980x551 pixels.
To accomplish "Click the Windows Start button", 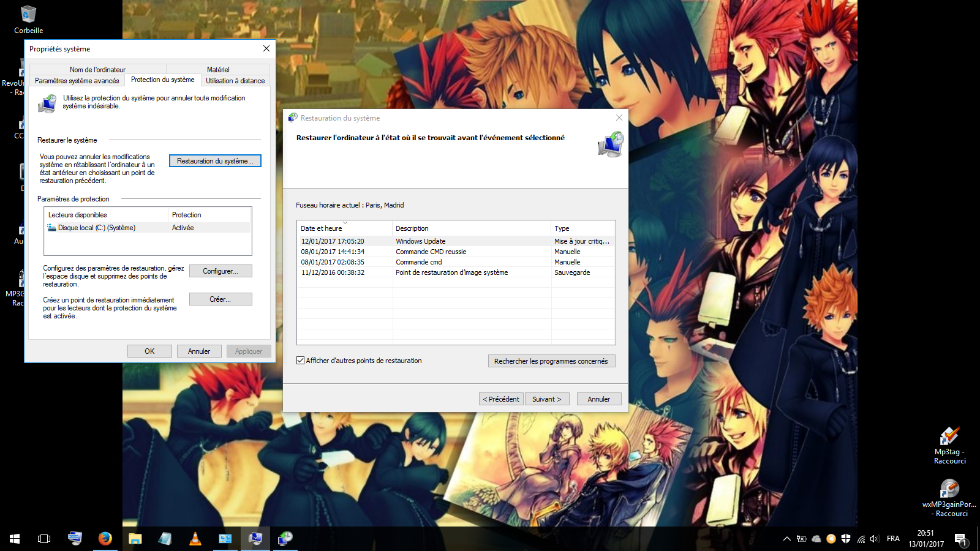I will pos(15,539).
